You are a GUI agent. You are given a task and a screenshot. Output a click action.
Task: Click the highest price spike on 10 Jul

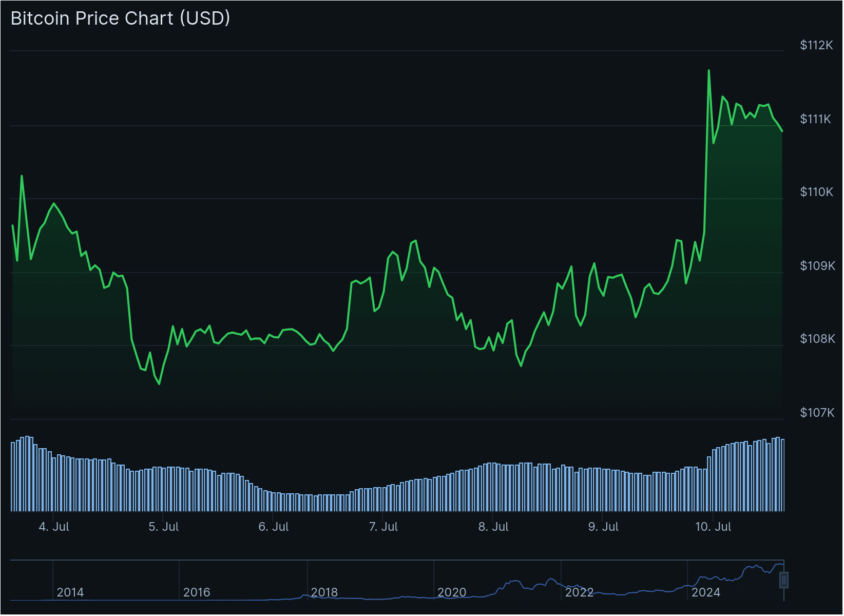[x=709, y=70]
